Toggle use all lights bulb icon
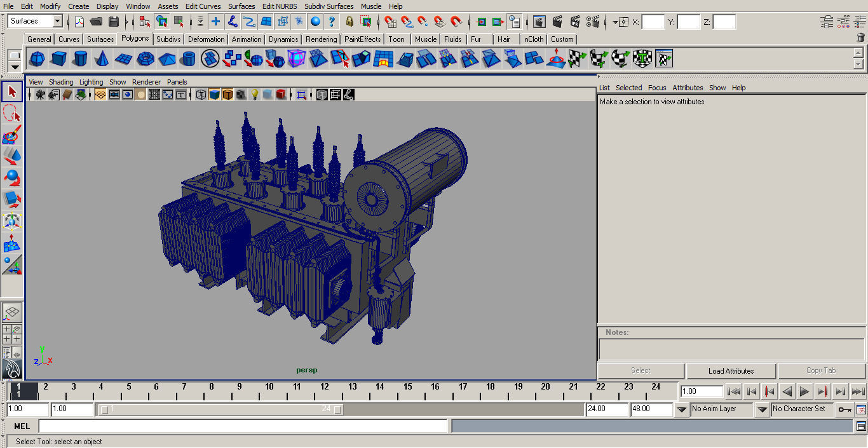Viewport: 868px width, 448px height. tap(254, 95)
